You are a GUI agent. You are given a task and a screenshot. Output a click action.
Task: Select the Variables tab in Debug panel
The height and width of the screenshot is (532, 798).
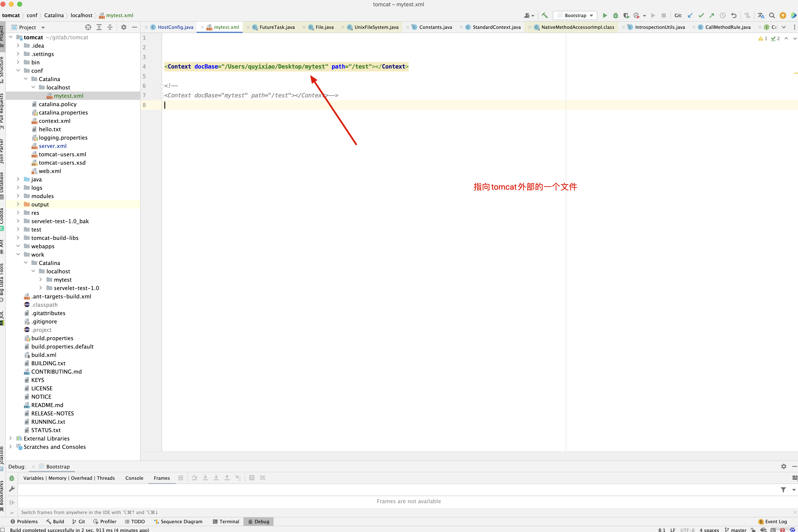(x=34, y=478)
